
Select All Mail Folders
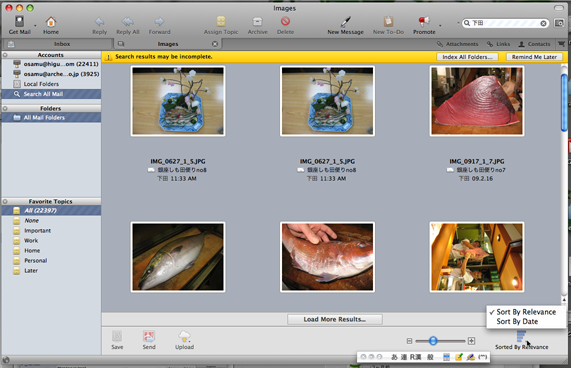[x=51, y=118]
